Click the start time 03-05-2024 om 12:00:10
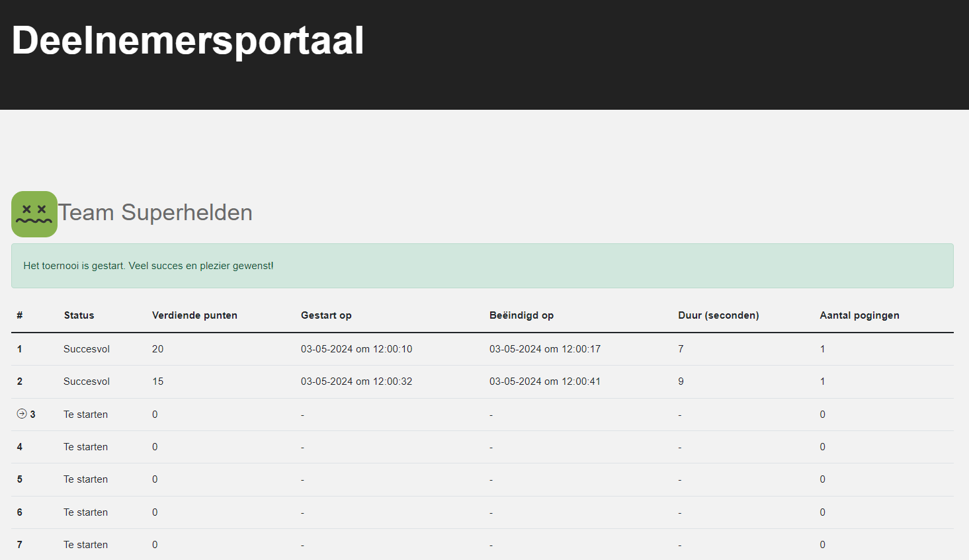 (x=357, y=349)
